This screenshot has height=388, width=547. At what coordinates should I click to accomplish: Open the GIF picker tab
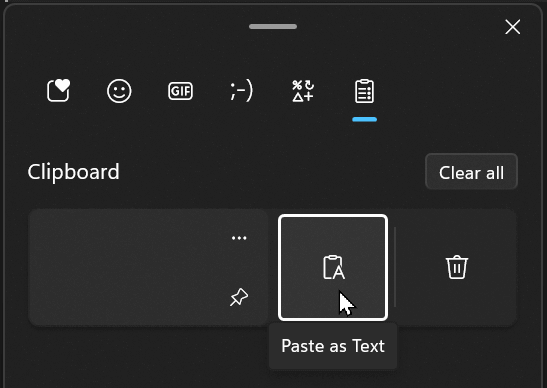click(180, 91)
